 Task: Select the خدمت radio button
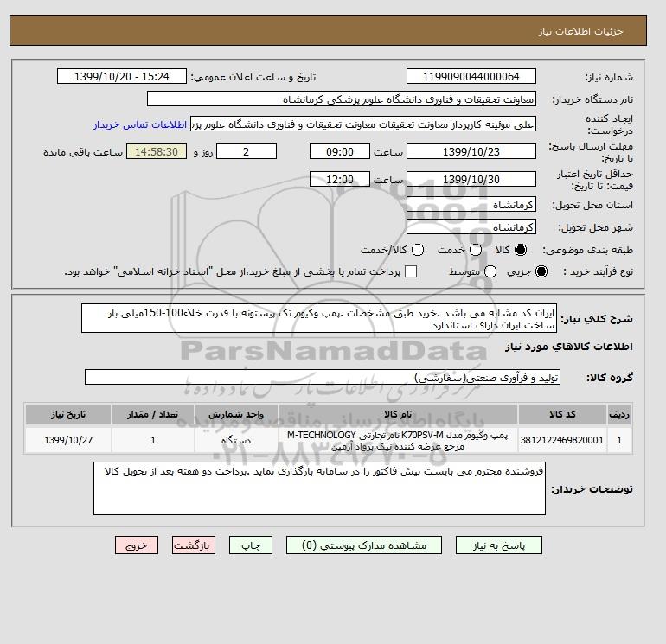(476, 250)
